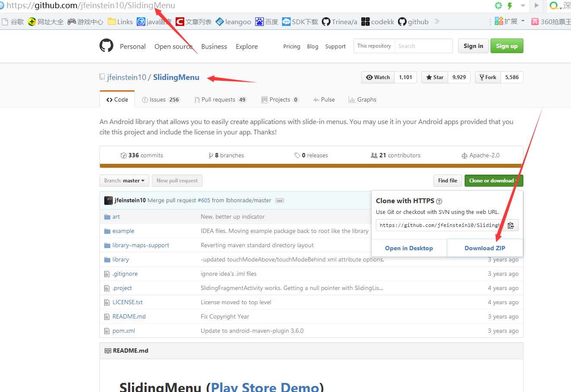The height and width of the screenshot is (392, 571).
Task: Open the Explore menu item
Action: coord(247,47)
